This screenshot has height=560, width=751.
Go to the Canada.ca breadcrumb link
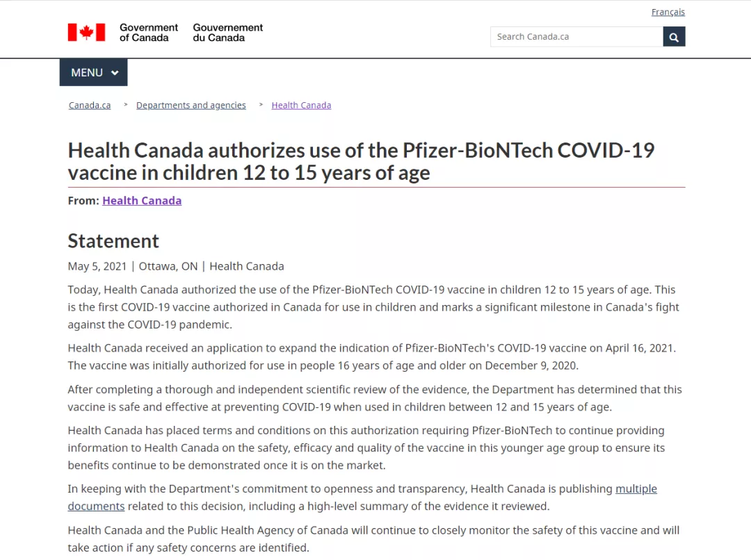click(90, 106)
